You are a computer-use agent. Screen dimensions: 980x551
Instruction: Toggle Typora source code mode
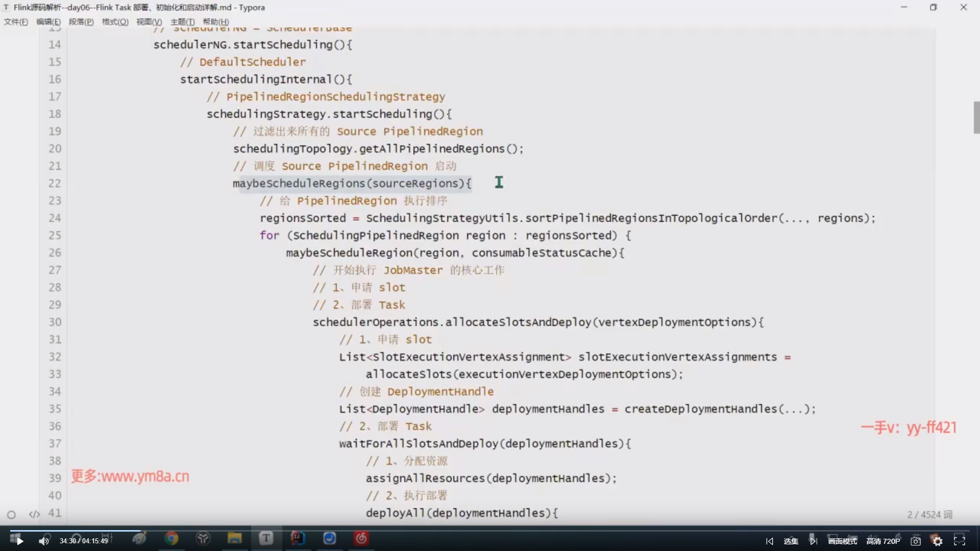point(34,514)
